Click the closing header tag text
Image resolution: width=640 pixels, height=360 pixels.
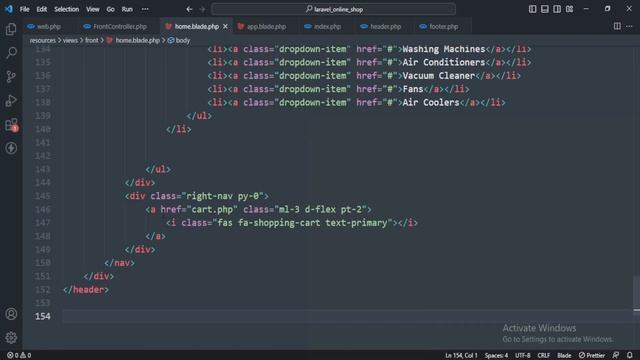[x=86, y=290]
